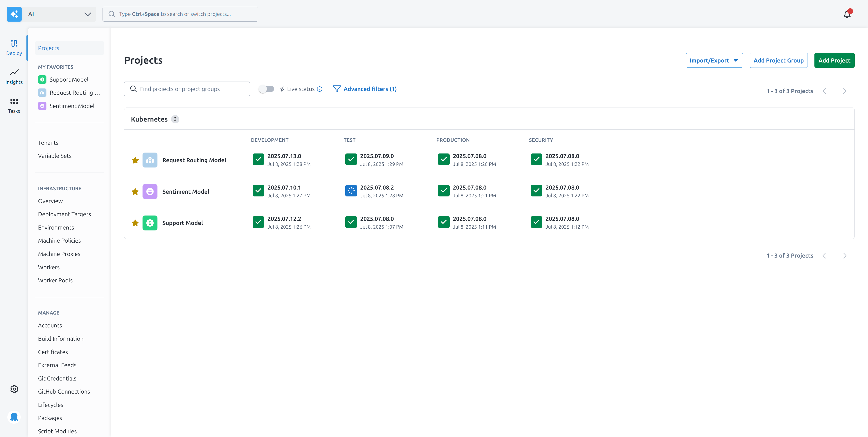The image size is (868, 437).
Task: Open External Feeds page
Action: click(x=57, y=365)
